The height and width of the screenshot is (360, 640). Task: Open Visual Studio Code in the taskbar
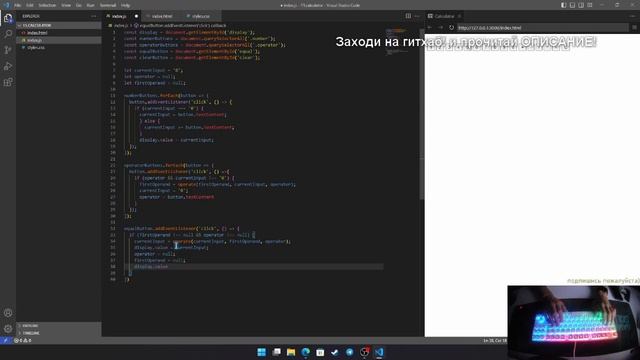pyautogui.click(x=379, y=352)
